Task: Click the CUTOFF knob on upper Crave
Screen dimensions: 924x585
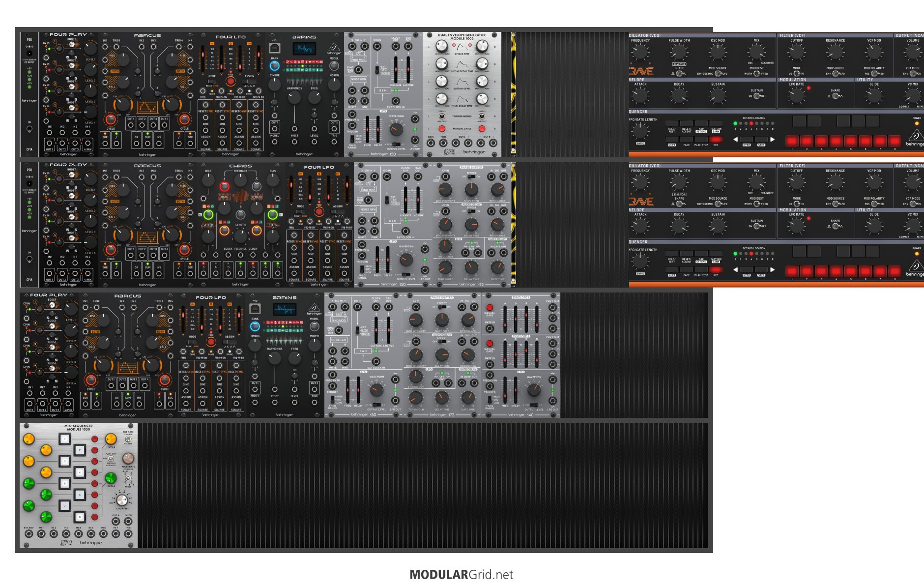Action: click(797, 52)
